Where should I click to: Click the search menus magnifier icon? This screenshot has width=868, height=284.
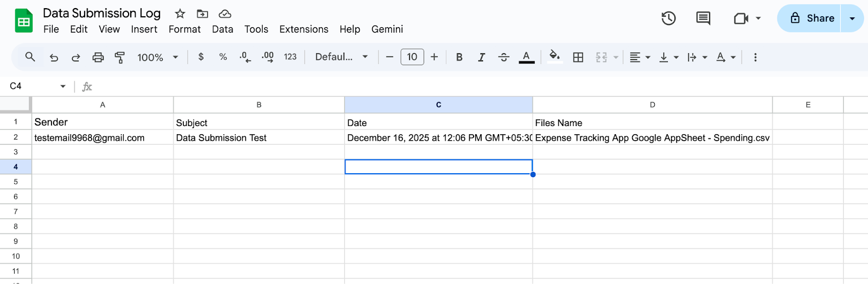coord(30,57)
